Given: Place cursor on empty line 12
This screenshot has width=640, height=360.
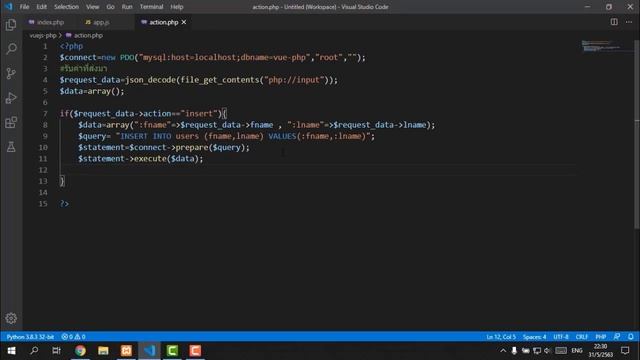Looking at the screenshot, I should (x=318, y=170).
